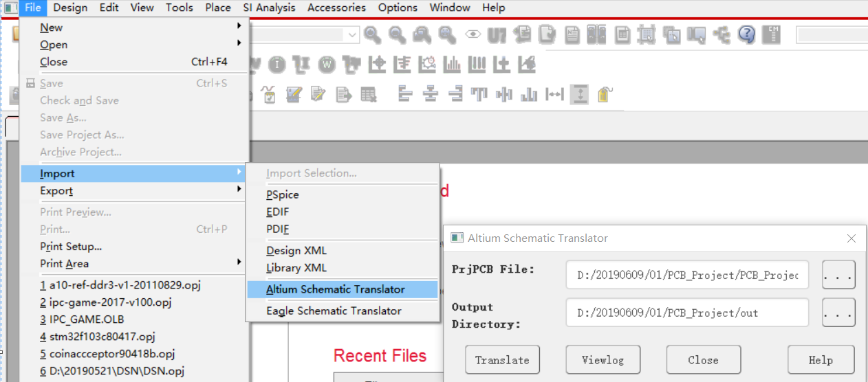The width and height of the screenshot is (868, 382).
Task: Click the Translate button
Action: click(x=502, y=360)
